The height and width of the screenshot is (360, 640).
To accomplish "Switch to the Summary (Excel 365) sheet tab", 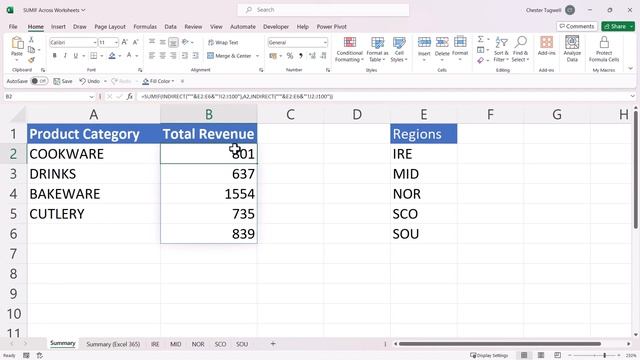I will coord(113,344).
